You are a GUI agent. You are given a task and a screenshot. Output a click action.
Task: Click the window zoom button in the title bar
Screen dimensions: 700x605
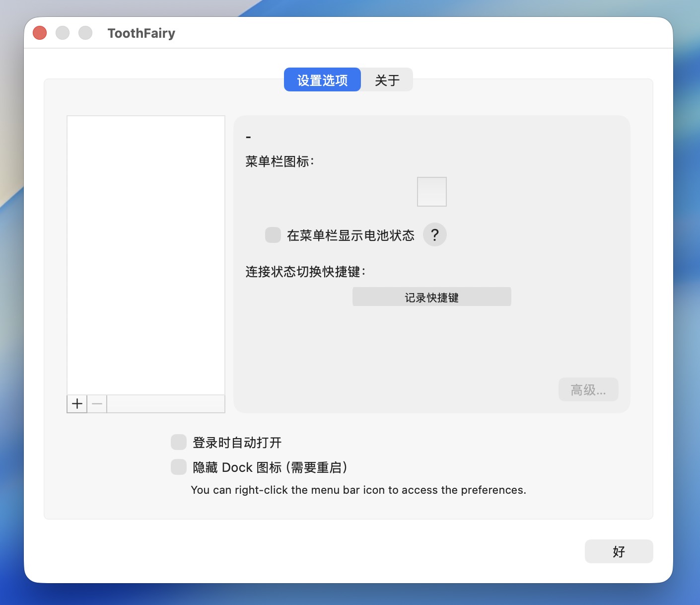pos(85,33)
